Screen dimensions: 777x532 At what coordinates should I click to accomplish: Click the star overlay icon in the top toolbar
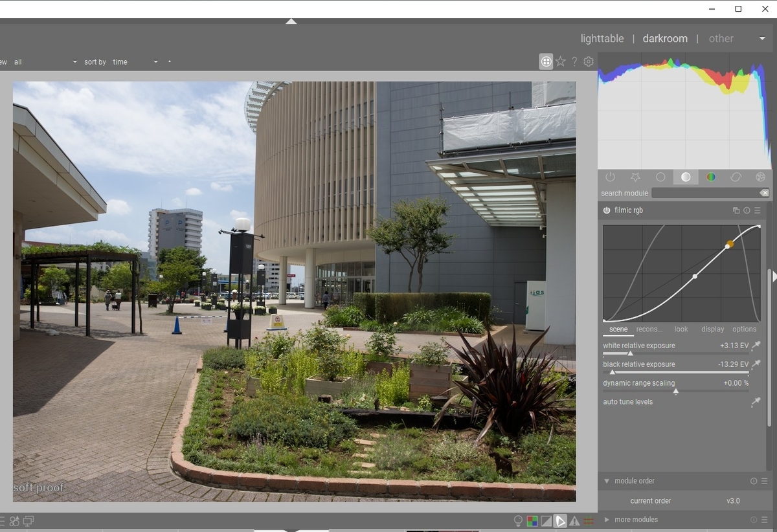561,61
